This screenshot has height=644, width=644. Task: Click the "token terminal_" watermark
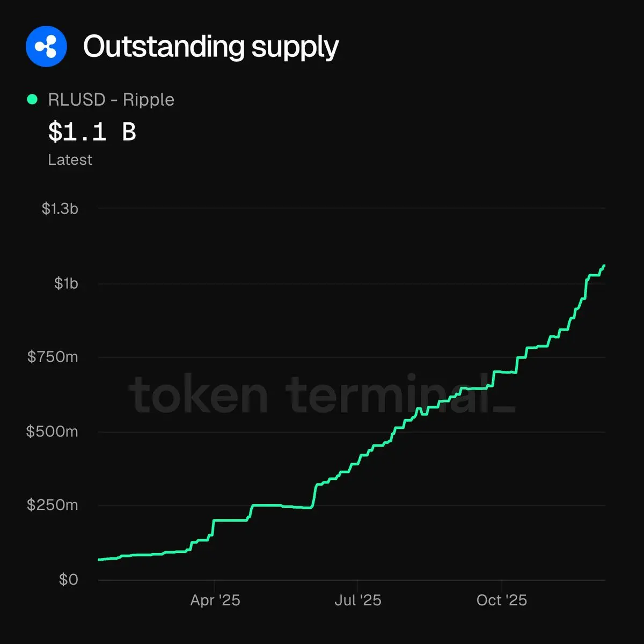coord(322,396)
